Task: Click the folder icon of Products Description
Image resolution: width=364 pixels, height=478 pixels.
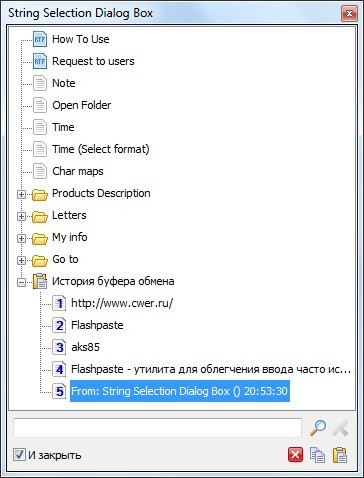Action: coord(40,194)
